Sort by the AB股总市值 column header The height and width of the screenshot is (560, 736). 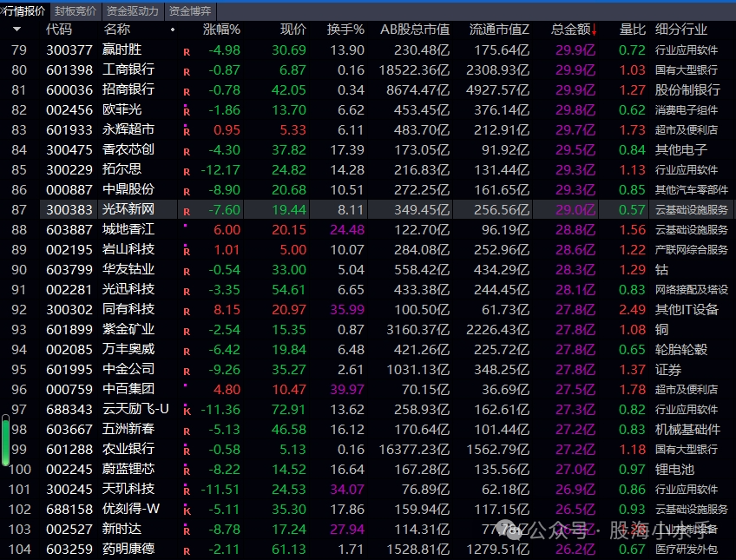tap(415, 30)
